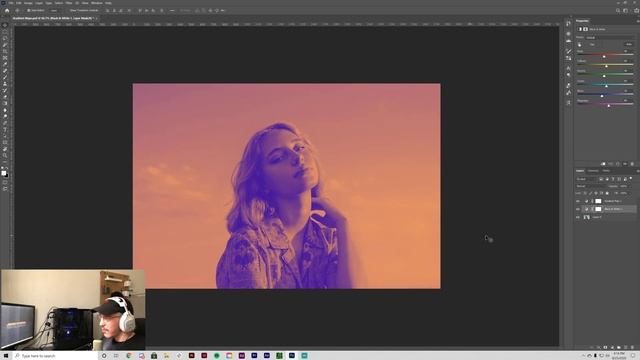Click the reset adjustment icon in Properties
This screenshot has width=640, height=360.
(618, 164)
